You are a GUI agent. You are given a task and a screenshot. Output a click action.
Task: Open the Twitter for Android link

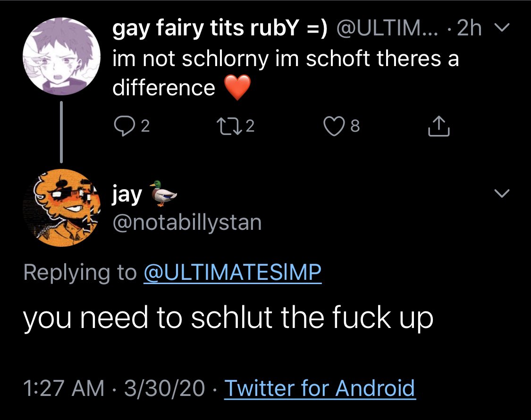tap(320, 388)
